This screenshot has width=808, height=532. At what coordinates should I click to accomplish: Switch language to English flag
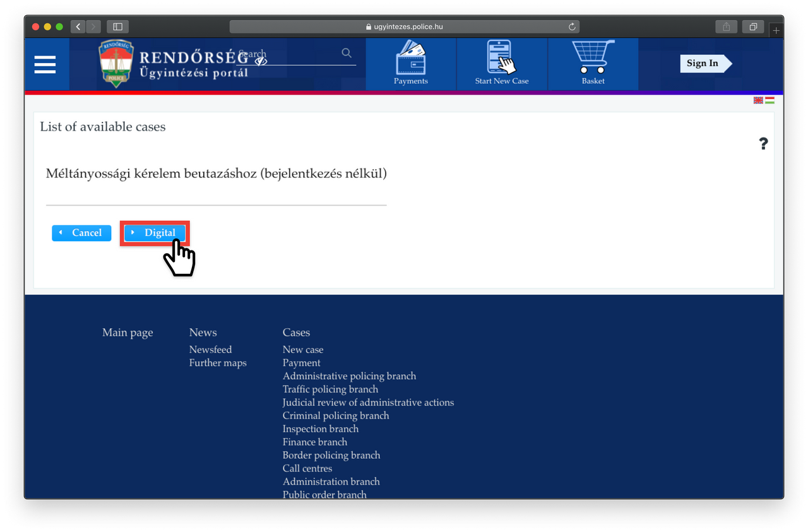758,100
